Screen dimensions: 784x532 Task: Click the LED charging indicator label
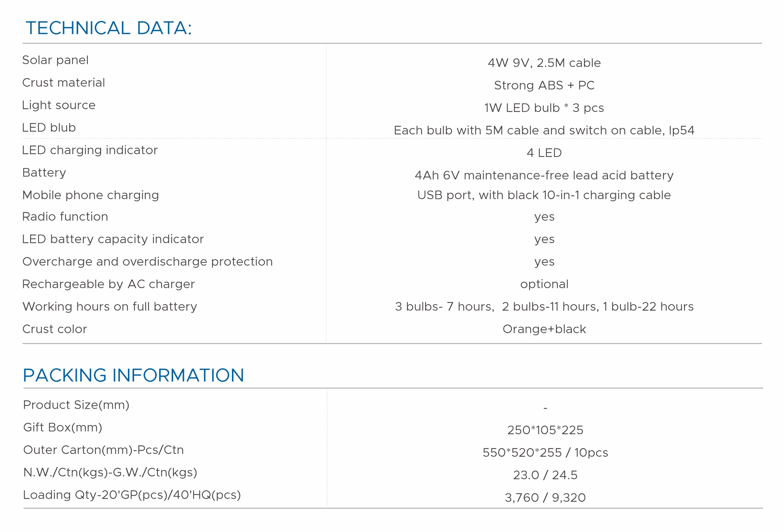[90, 150]
